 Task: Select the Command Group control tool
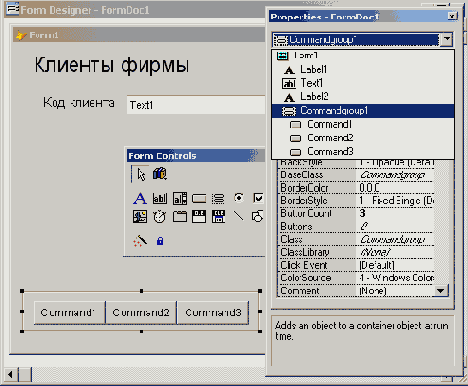[218, 198]
